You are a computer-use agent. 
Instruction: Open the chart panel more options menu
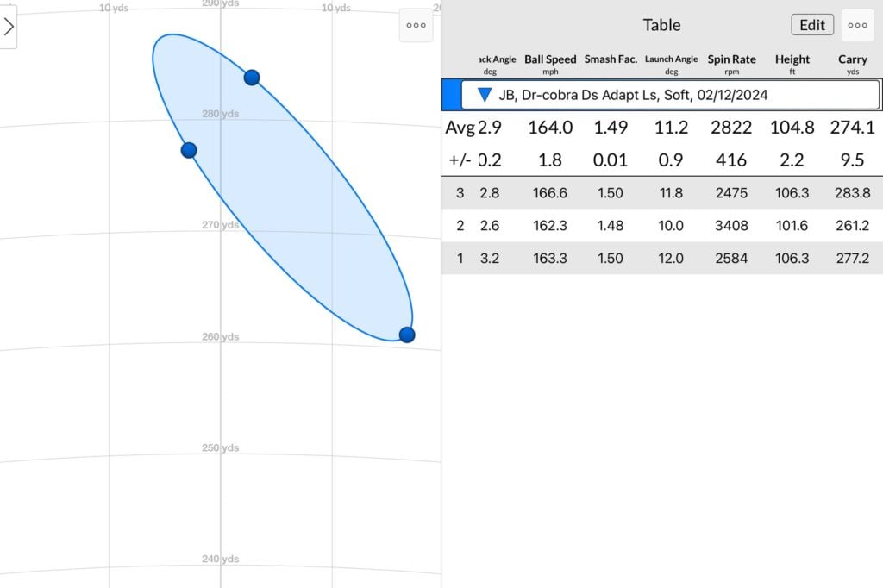point(416,26)
